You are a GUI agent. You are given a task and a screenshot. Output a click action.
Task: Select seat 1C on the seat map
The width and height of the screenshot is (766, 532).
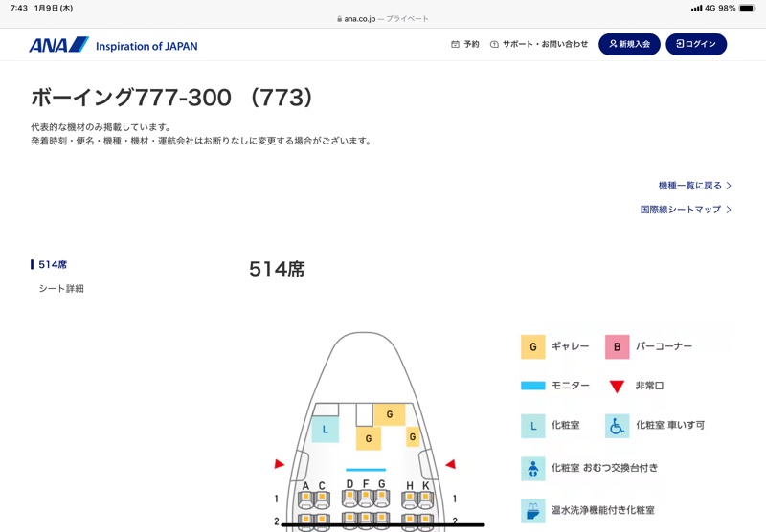coord(322,499)
